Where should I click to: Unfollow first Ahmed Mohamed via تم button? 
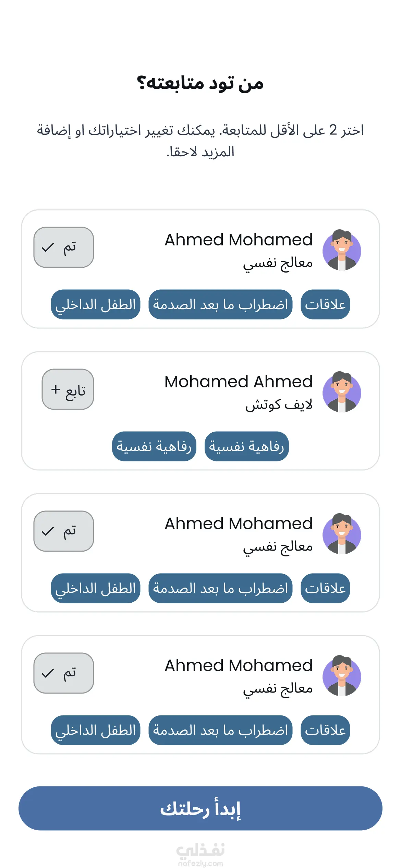tap(64, 247)
